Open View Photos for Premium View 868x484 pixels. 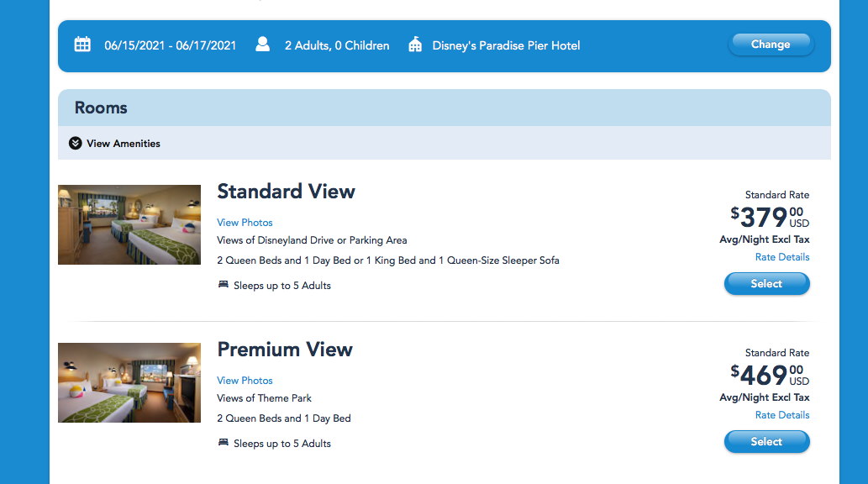245,381
